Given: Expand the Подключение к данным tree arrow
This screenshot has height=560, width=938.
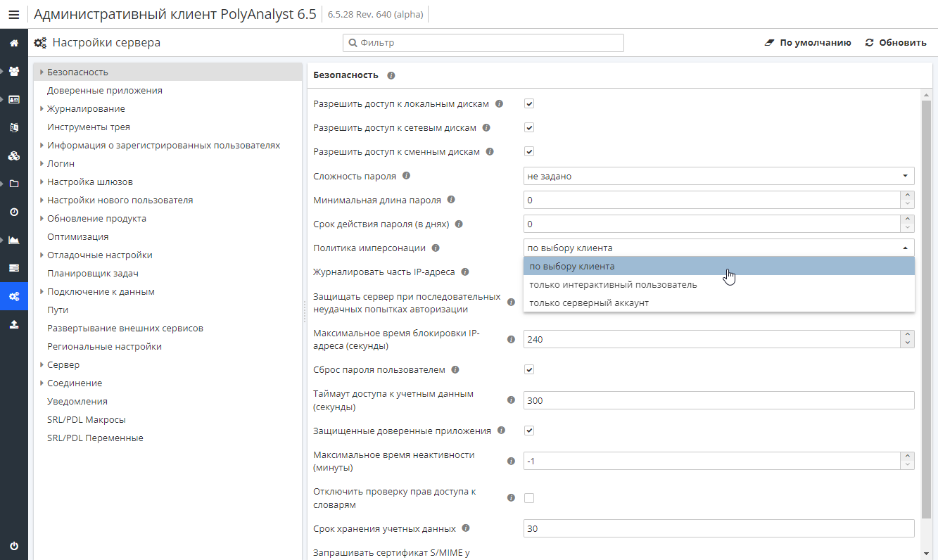Looking at the screenshot, I should click(42, 292).
